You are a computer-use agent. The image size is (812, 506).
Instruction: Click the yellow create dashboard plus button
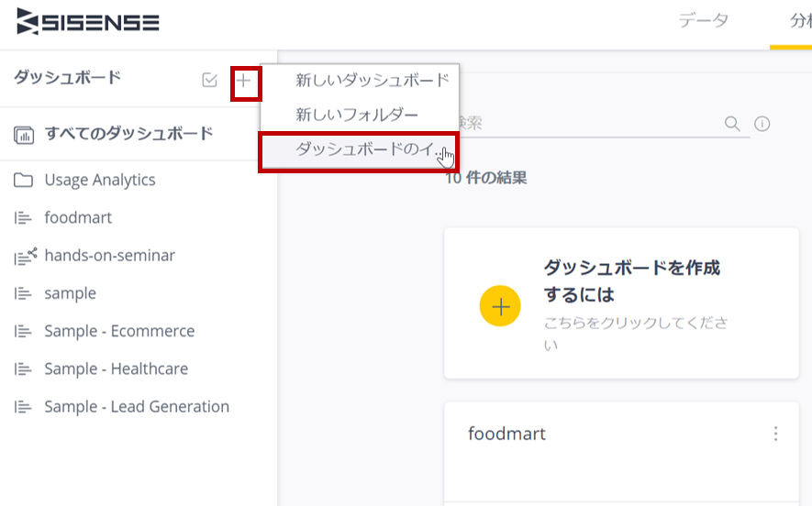(500, 306)
